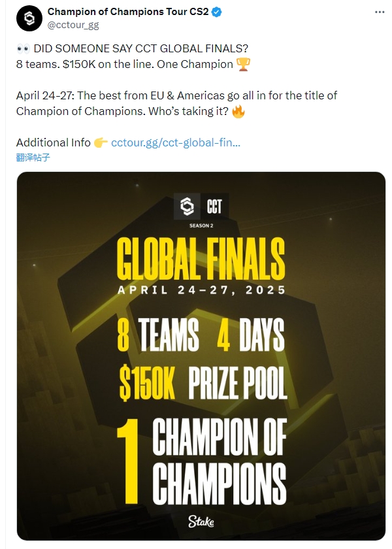
Task: Click the 8 TEAMS text on poster
Action: pos(158,335)
